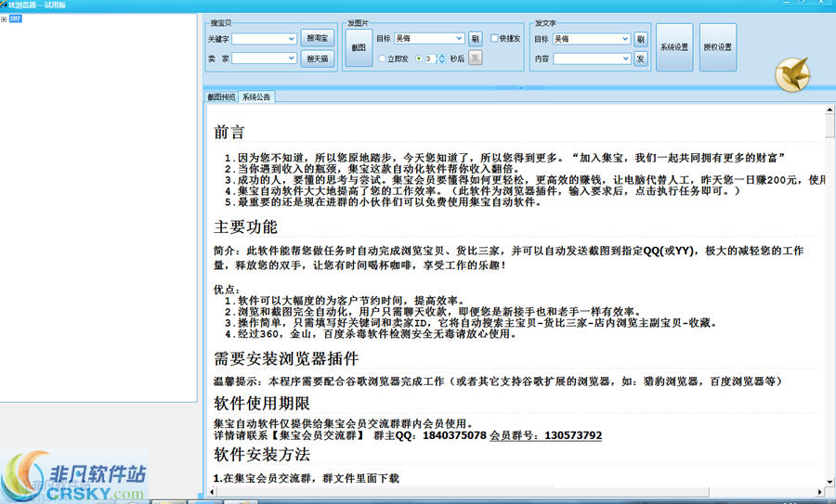The height and width of the screenshot is (504, 836).
Task: Click the splitter collapse handle below toolbar
Action: [520, 87]
